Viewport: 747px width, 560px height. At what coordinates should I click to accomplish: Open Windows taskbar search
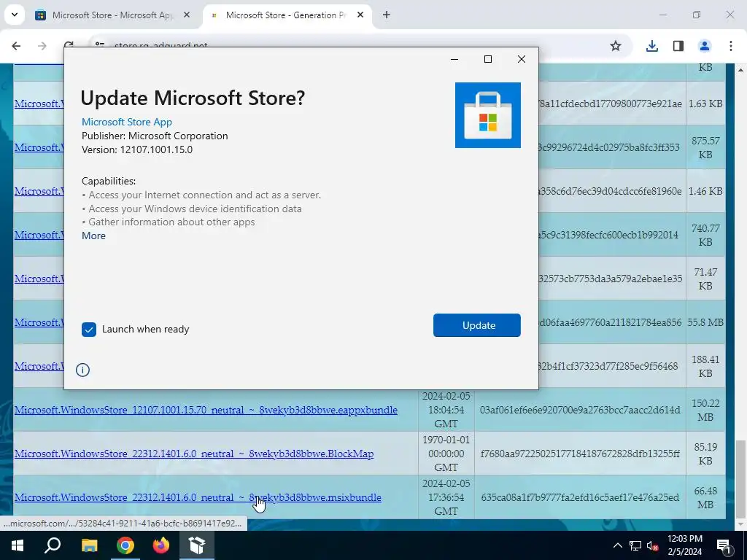coord(53,545)
